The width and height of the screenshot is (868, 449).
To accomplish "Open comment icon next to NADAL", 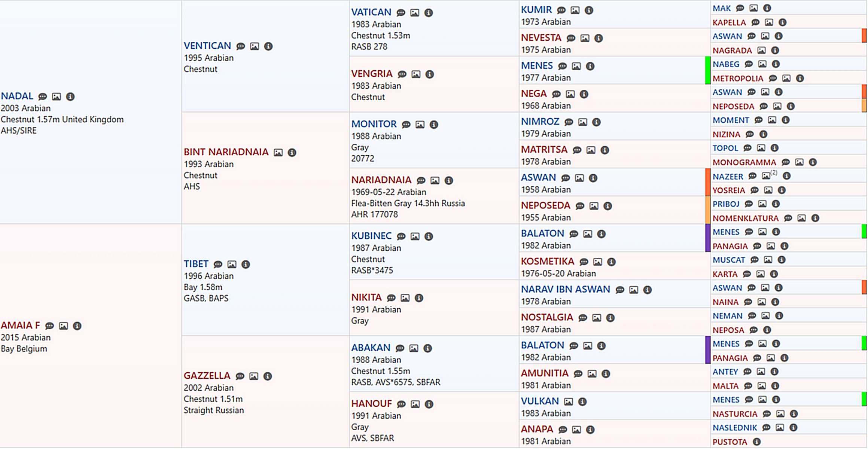I will [x=43, y=97].
